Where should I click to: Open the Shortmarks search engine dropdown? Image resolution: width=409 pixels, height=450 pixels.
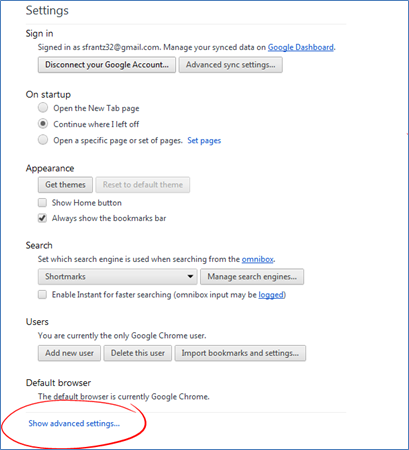pos(118,277)
